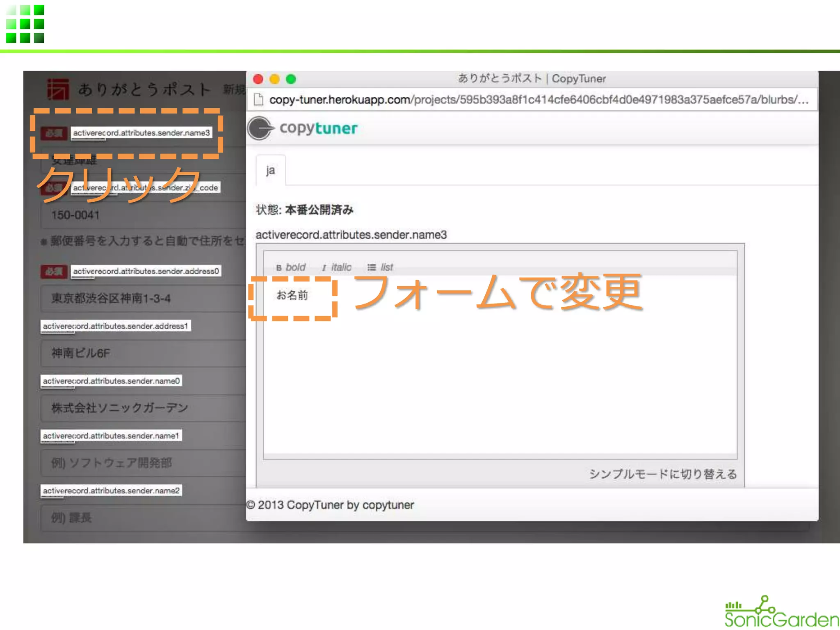This screenshot has height=630, width=840.
Task: Insert a list in the editor
Action: (x=380, y=267)
